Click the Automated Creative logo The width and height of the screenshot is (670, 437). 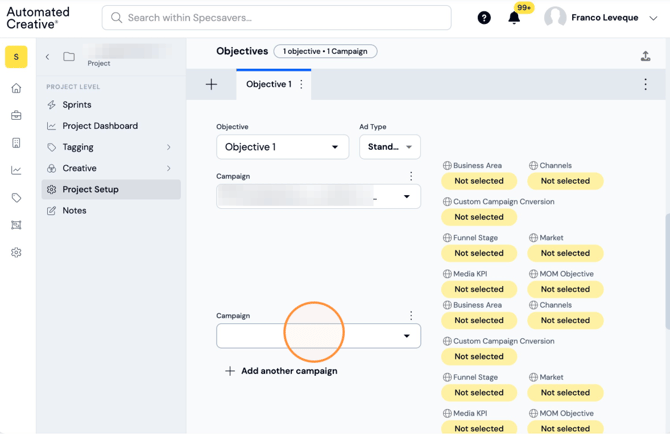tap(38, 18)
